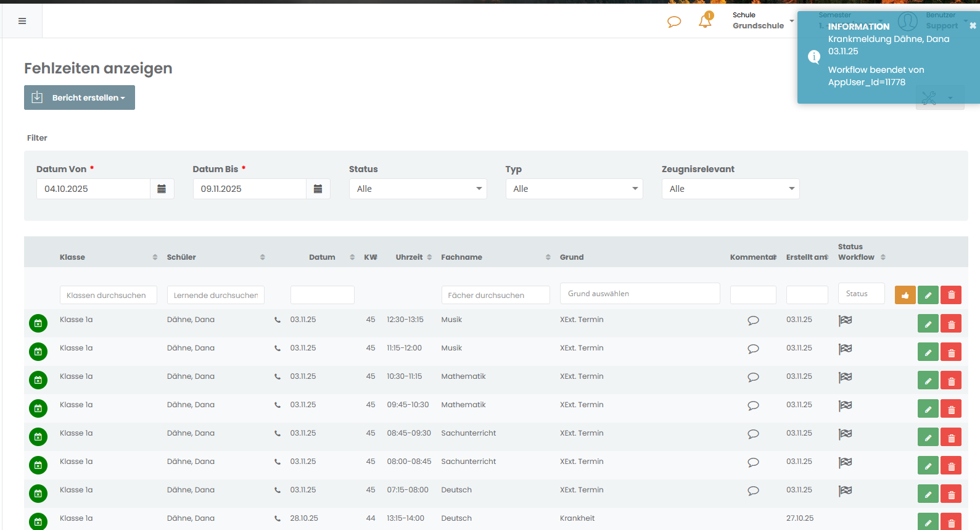Click green edit button in filter row

pos(928,295)
